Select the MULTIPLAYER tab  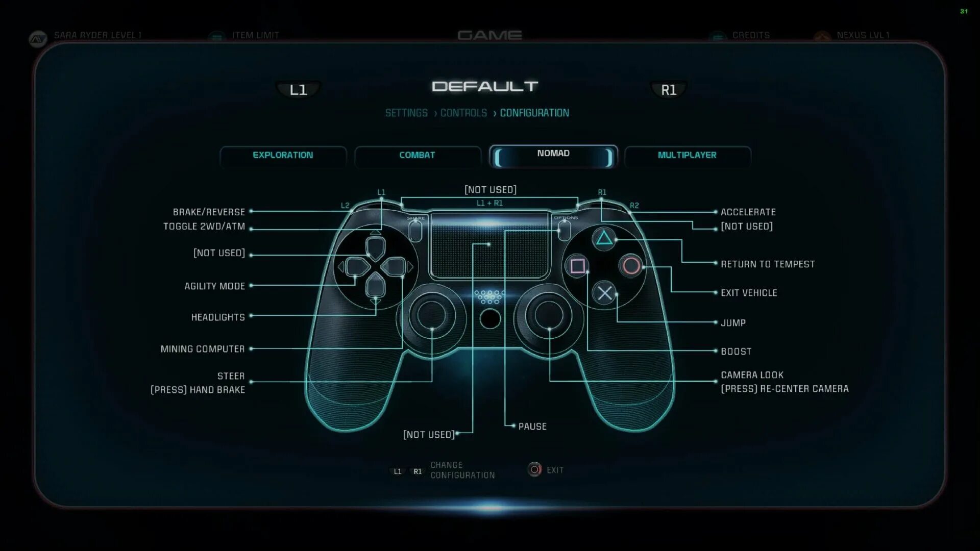[687, 155]
